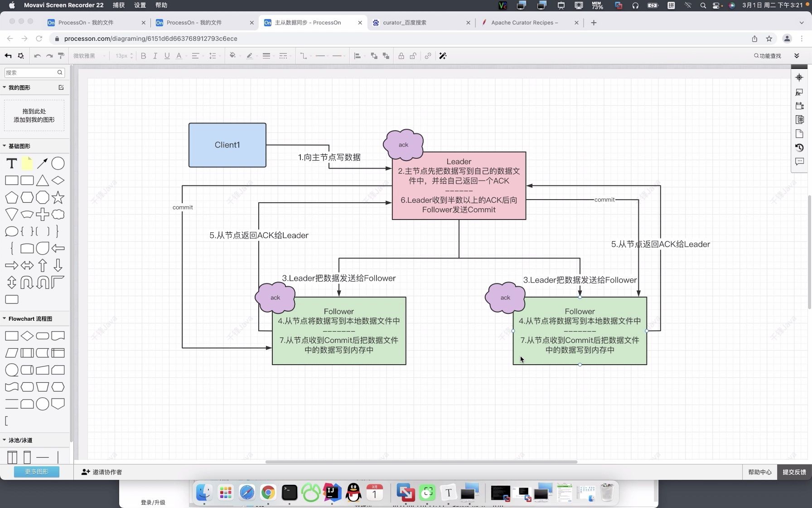Select the cloud shape in the basic shapes
The height and width of the screenshot is (508, 812).
tap(58, 214)
